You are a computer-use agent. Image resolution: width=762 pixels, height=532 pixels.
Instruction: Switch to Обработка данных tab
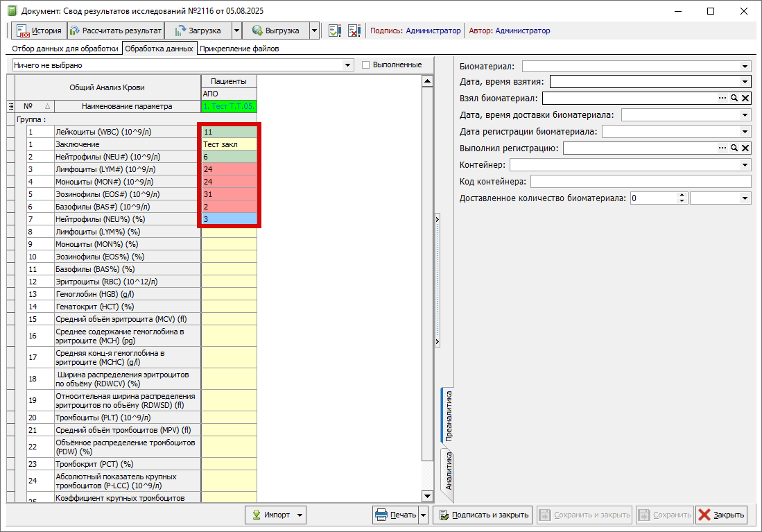tap(159, 49)
